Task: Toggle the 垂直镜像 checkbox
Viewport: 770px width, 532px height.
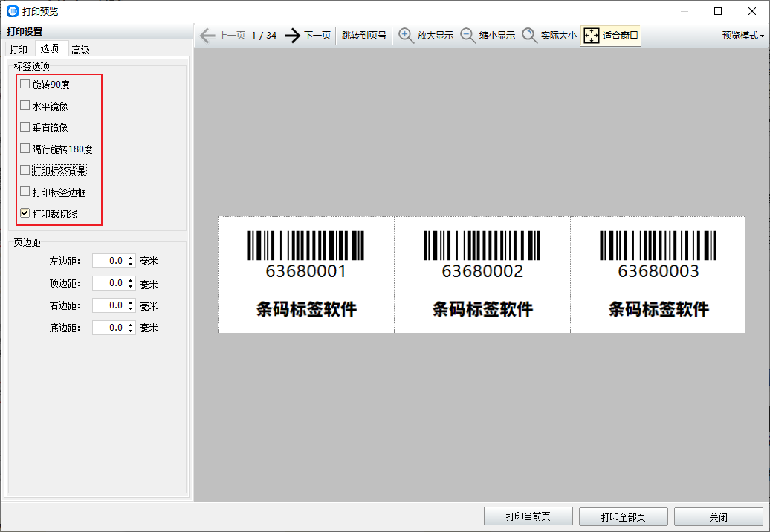Action: point(25,127)
